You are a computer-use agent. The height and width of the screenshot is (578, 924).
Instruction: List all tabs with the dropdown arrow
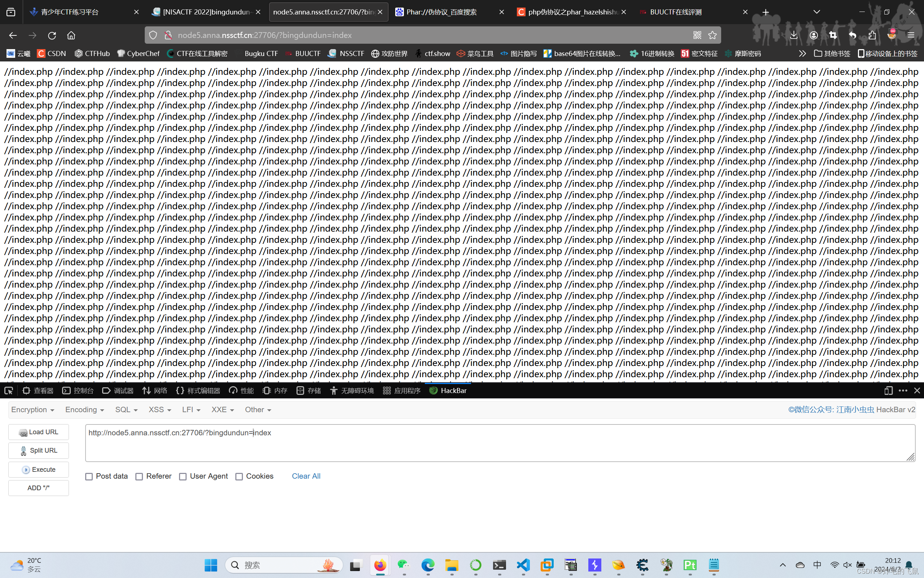(x=817, y=12)
